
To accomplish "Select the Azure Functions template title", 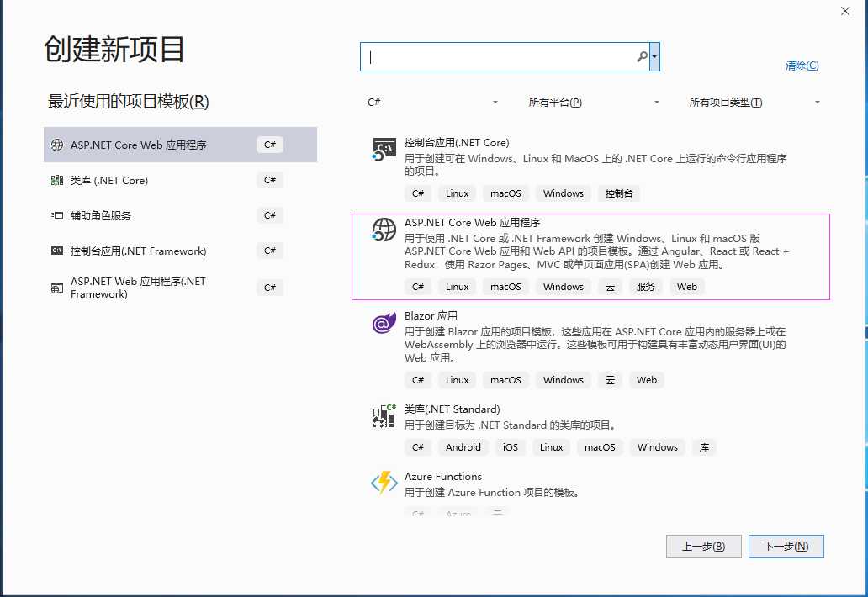I will [x=443, y=477].
